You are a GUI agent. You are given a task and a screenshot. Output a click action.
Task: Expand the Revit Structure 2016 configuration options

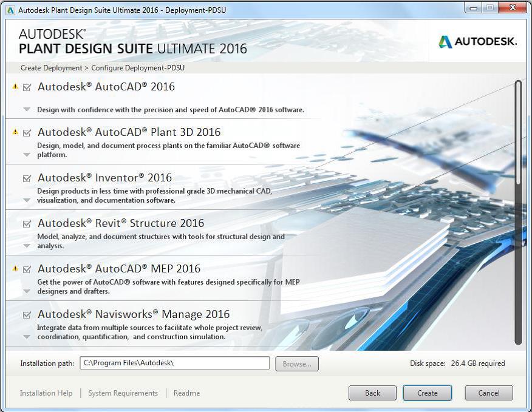[26, 246]
